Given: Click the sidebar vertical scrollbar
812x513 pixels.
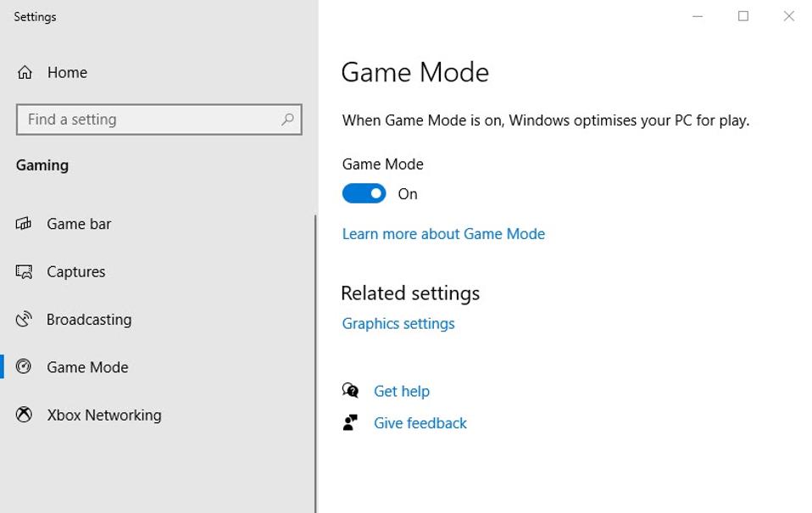Looking at the screenshot, I should tap(315, 356).
